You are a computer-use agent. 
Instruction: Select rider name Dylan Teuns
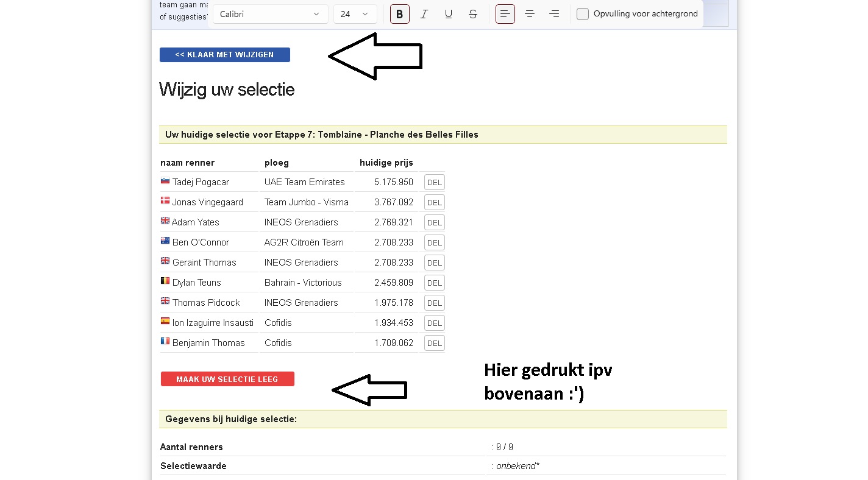click(197, 283)
